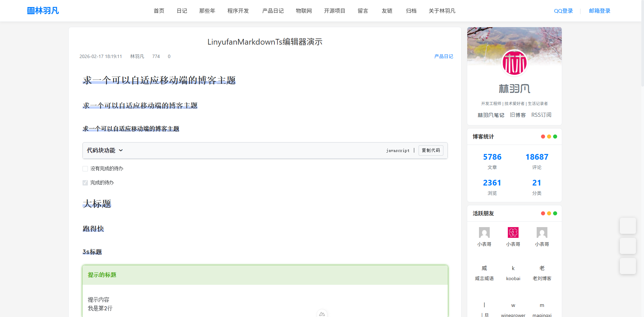Click the green 提示的标题 callout header

tap(265, 275)
